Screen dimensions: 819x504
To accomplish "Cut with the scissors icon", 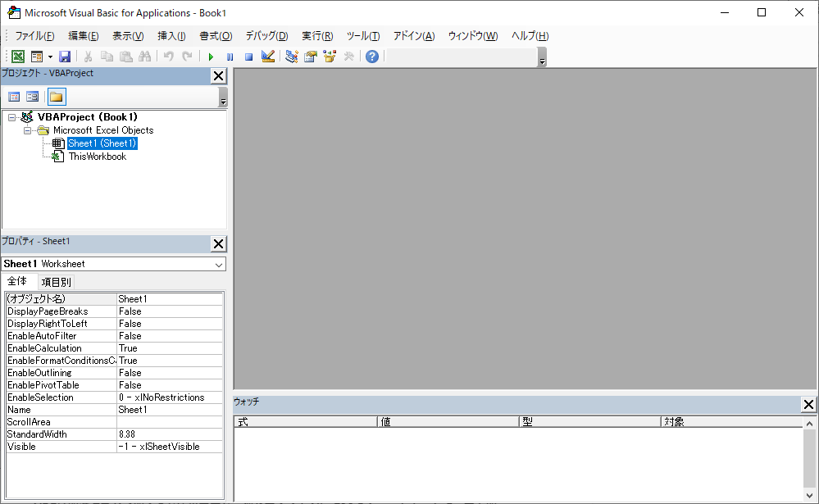I will click(88, 57).
